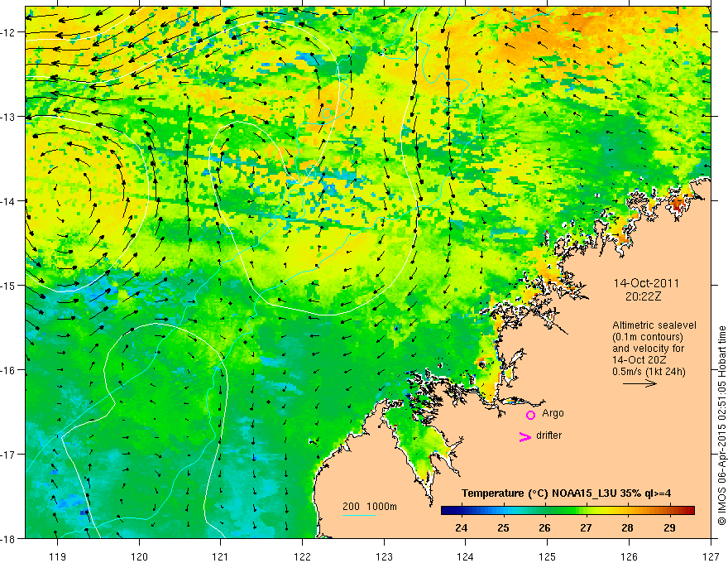728x563 pixels.
Task: Click the 'Altimetric sealevel' caption text
Action: [x=654, y=325]
